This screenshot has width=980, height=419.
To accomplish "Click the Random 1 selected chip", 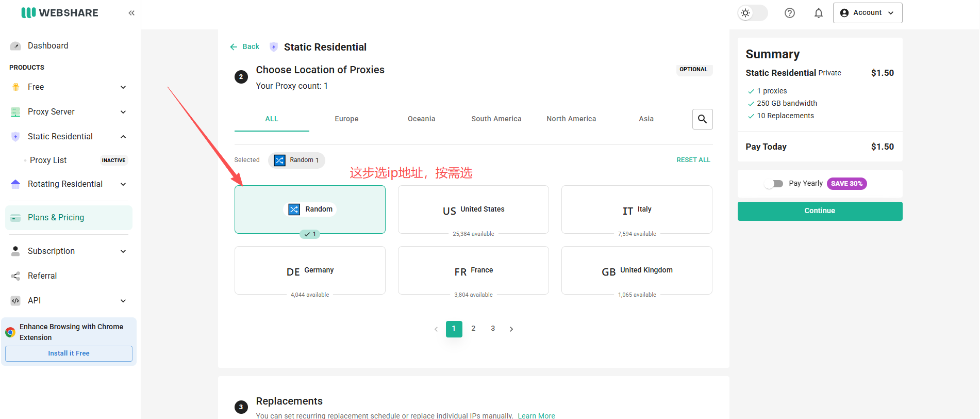I will coord(296,160).
